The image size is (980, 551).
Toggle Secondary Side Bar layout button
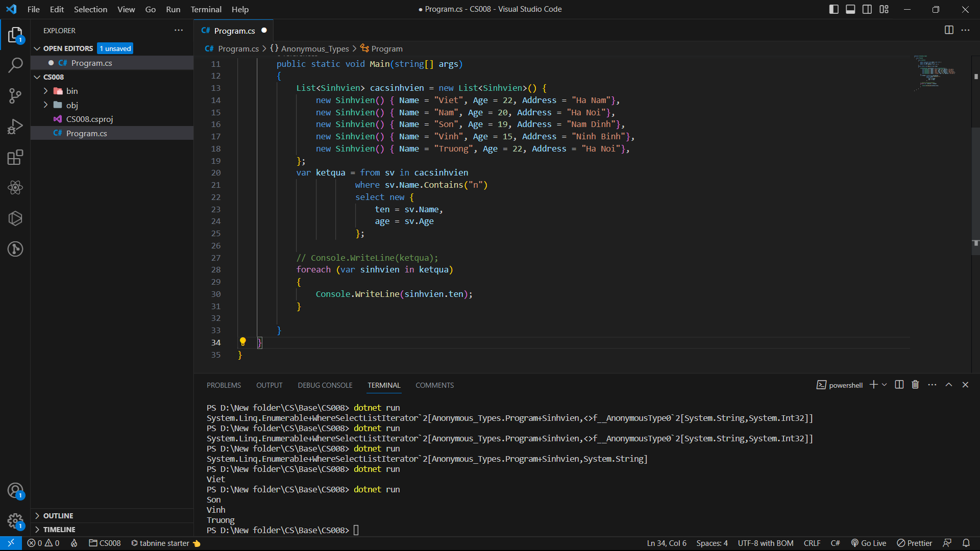[x=867, y=9]
